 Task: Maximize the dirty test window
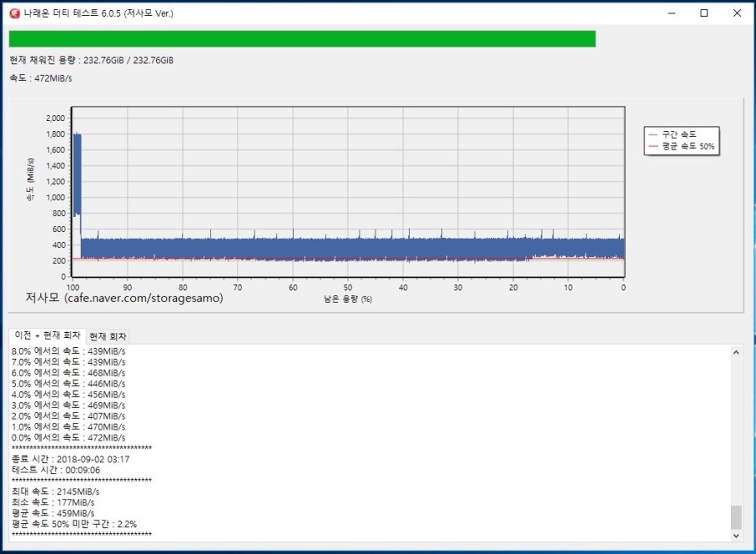pos(704,13)
